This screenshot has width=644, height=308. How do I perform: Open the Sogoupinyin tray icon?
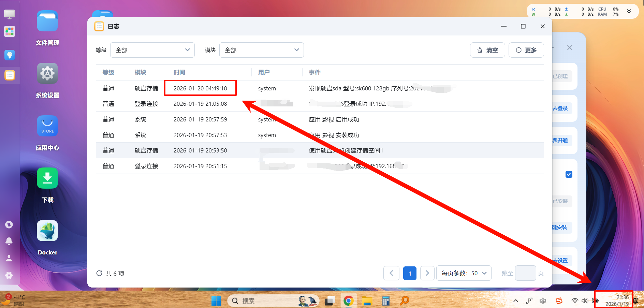(559, 301)
